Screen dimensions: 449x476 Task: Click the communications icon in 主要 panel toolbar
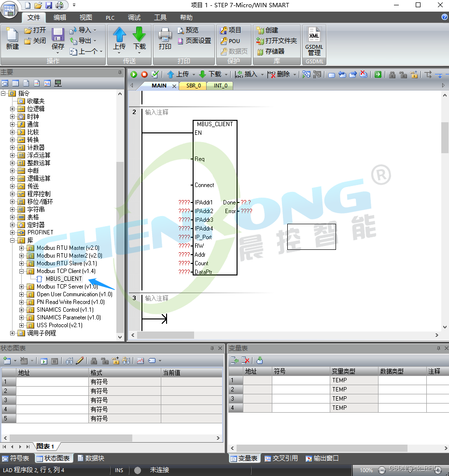[x=58, y=83]
